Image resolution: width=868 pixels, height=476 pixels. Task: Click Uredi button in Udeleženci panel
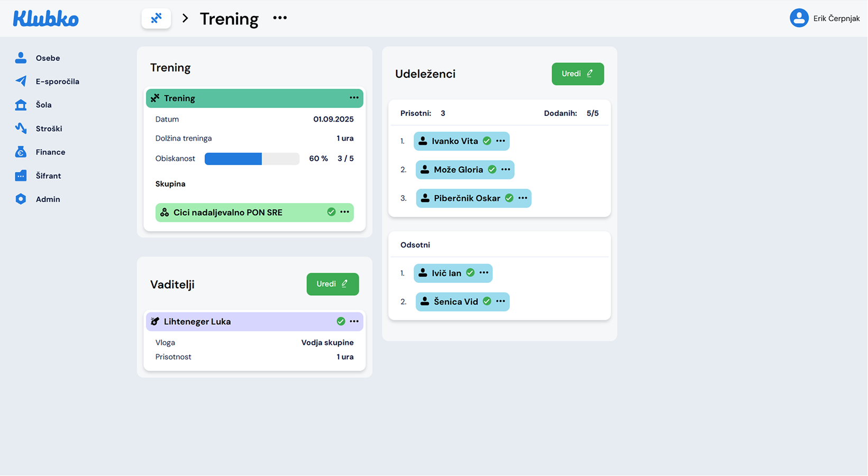(x=578, y=74)
